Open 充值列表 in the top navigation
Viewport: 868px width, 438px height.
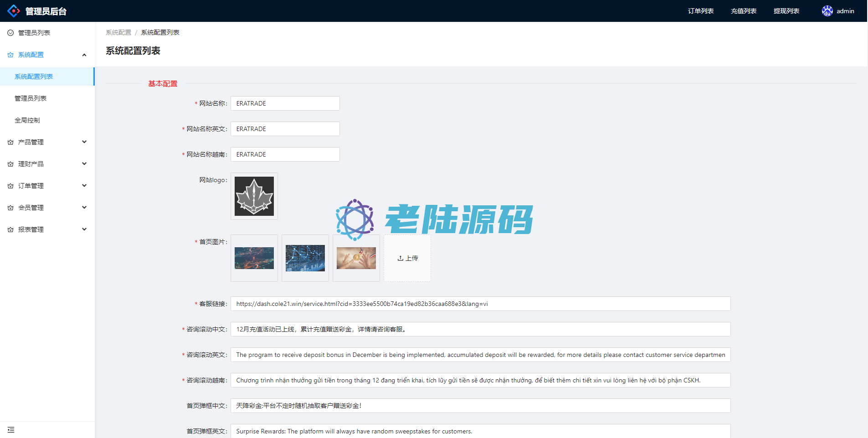[x=743, y=11]
